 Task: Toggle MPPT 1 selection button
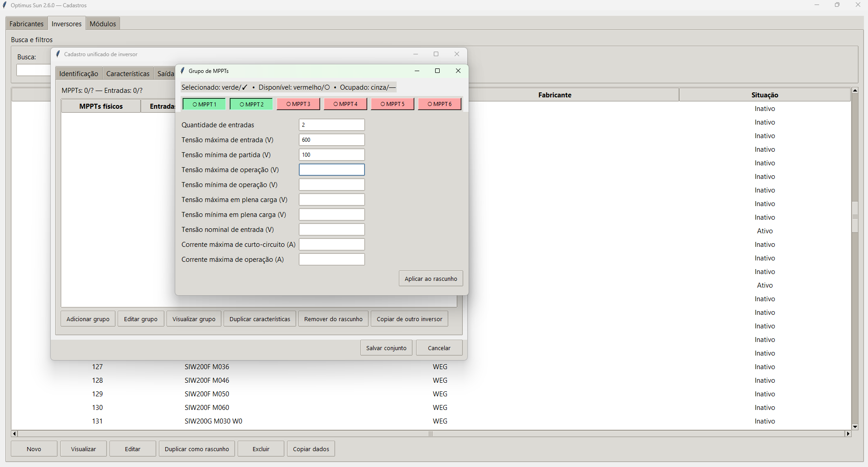pyautogui.click(x=204, y=104)
